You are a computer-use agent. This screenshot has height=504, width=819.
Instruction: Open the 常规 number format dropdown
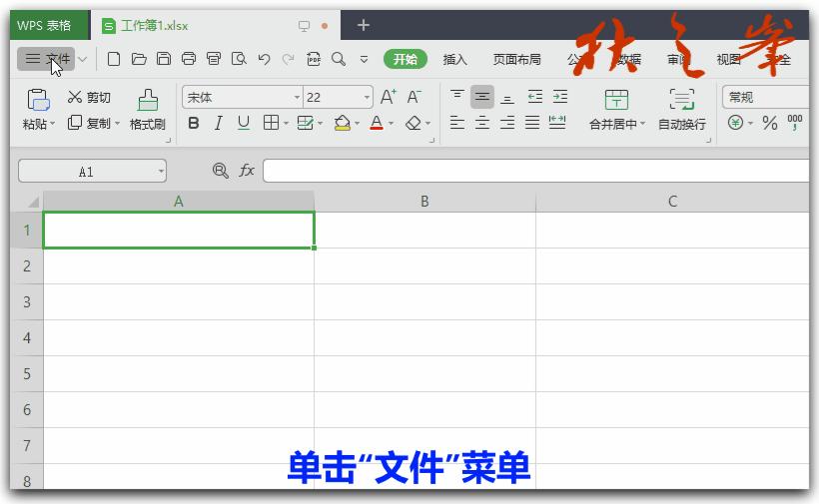pos(766,97)
